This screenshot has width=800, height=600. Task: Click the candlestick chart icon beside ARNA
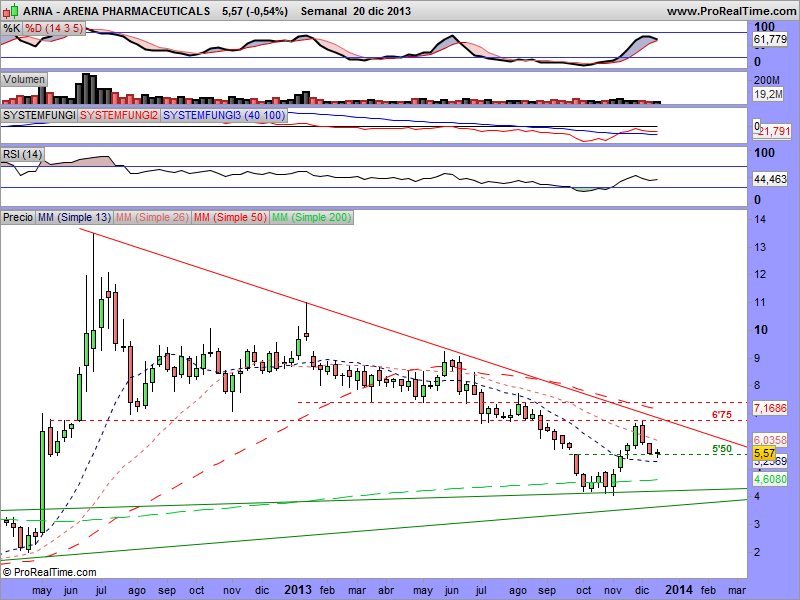coord(11,10)
